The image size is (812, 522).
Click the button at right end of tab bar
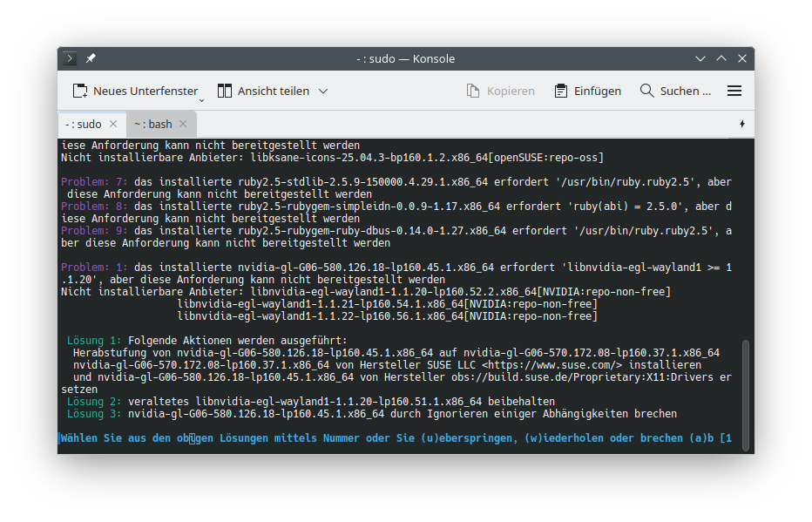741,125
